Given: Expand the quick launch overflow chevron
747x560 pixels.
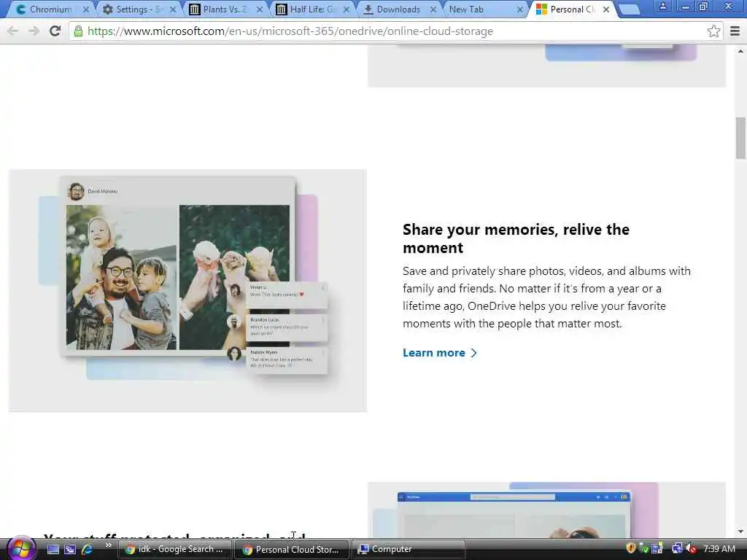Looking at the screenshot, I should click(x=108, y=545).
